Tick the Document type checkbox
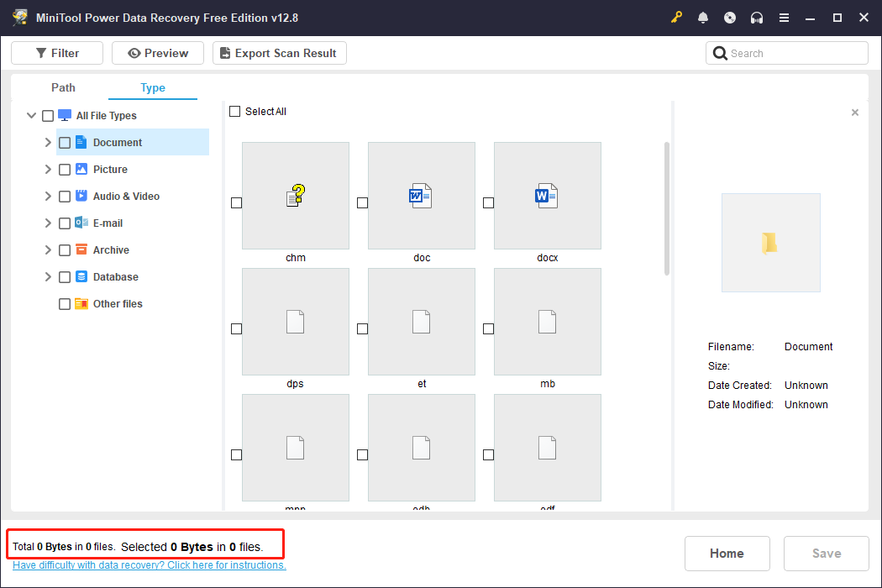Screen dimensions: 882x588 (x=65, y=143)
